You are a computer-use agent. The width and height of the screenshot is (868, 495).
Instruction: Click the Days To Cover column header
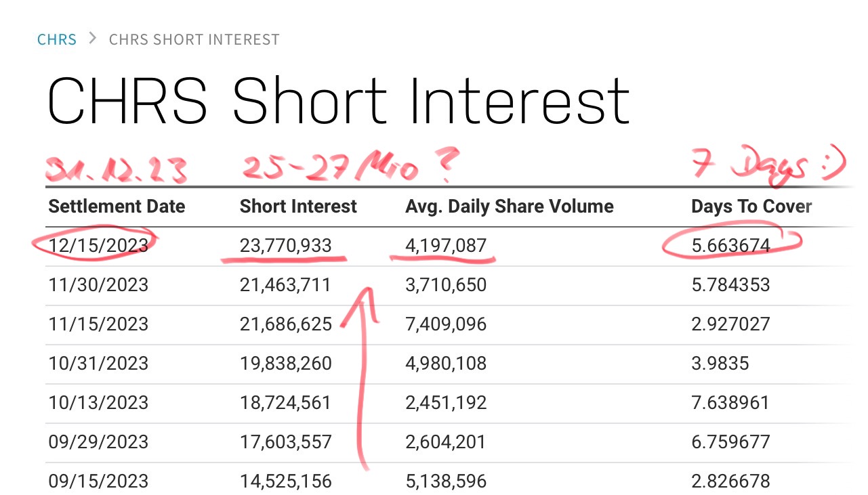tap(751, 207)
